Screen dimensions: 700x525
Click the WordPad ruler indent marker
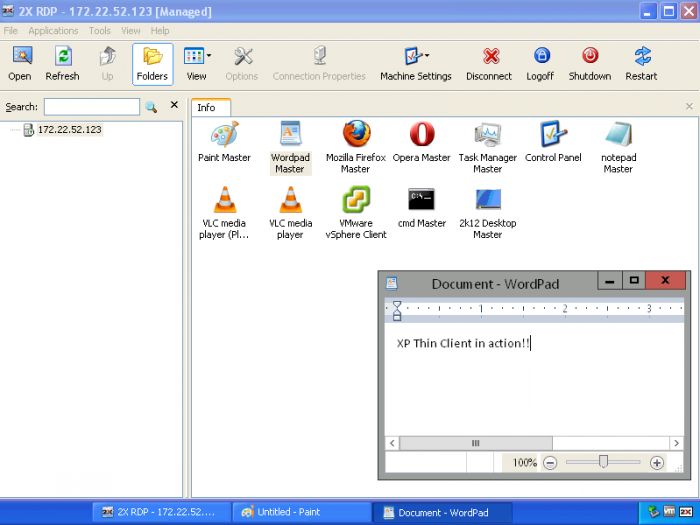pos(397,311)
